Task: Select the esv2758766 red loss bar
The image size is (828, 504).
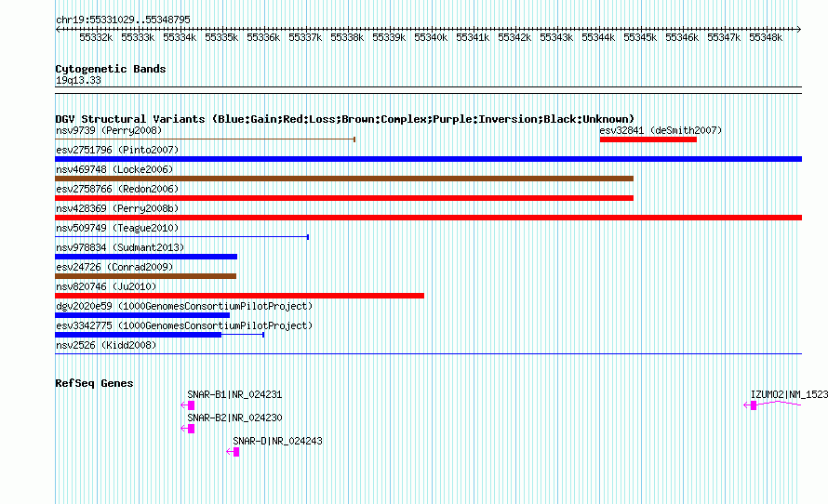Action: 344,198
